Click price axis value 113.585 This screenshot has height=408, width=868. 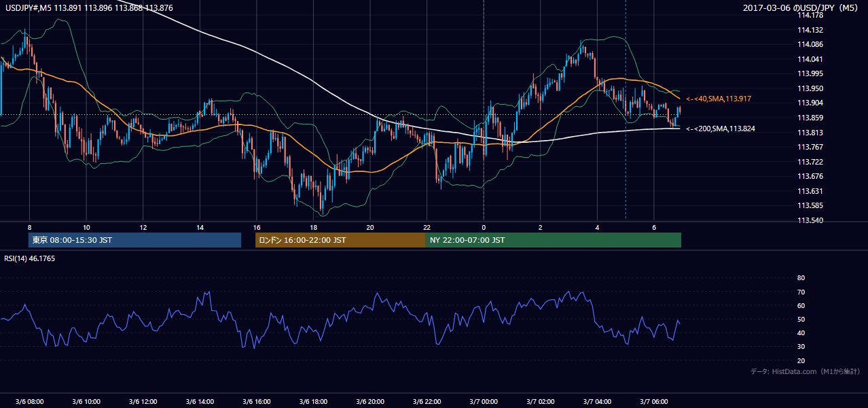[810, 205]
